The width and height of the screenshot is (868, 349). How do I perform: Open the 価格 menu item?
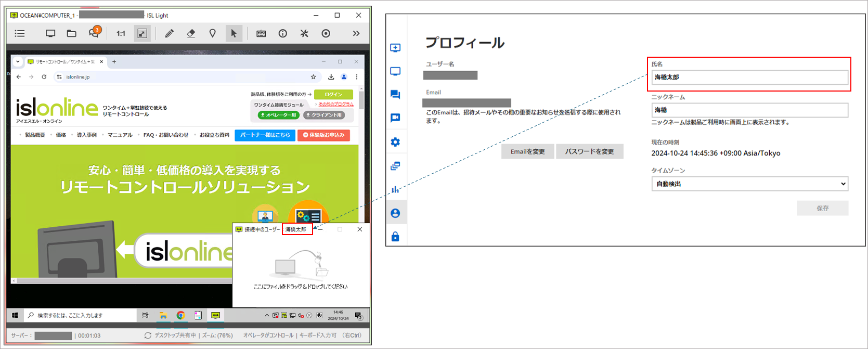coord(61,135)
